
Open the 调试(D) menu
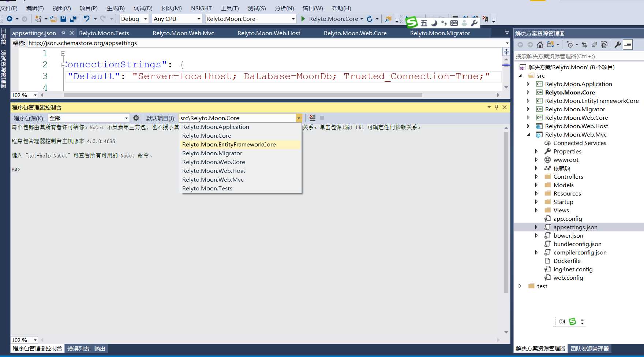(x=143, y=8)
